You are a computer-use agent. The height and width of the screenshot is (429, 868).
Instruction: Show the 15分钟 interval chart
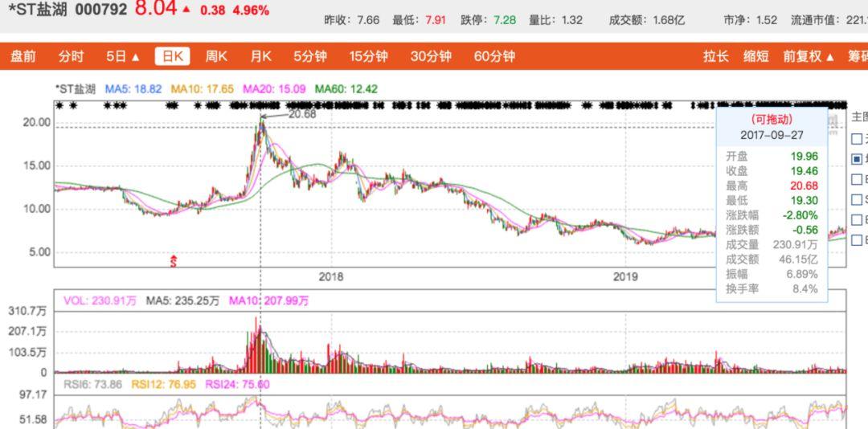click(368, 56)
